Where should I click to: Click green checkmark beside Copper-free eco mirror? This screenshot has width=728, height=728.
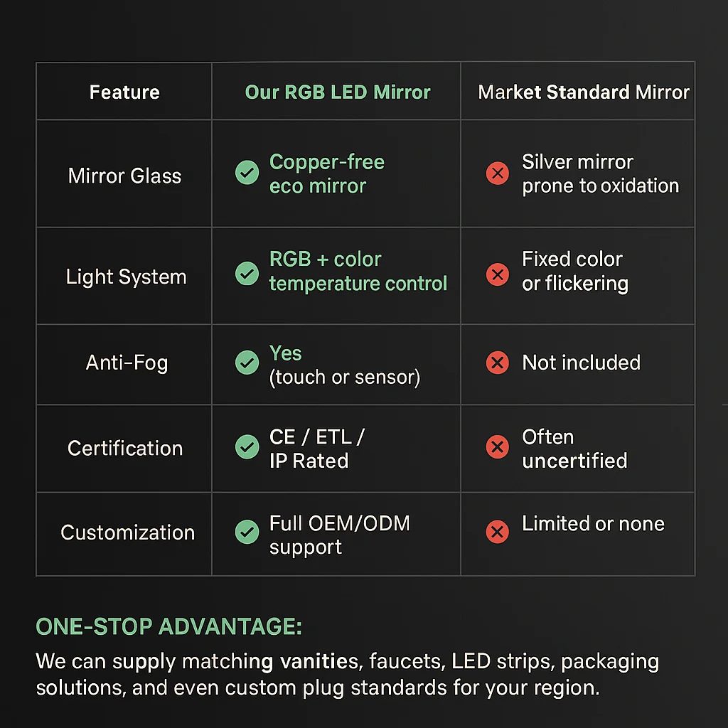pyautogui.click(x=247, y=173)
